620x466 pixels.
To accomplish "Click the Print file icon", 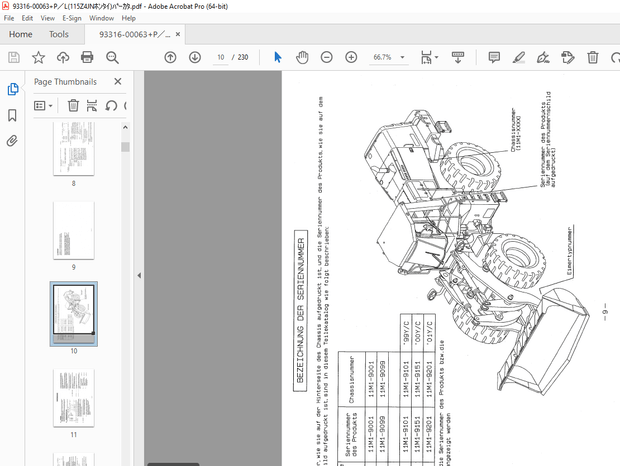I will tap(87, 58).
